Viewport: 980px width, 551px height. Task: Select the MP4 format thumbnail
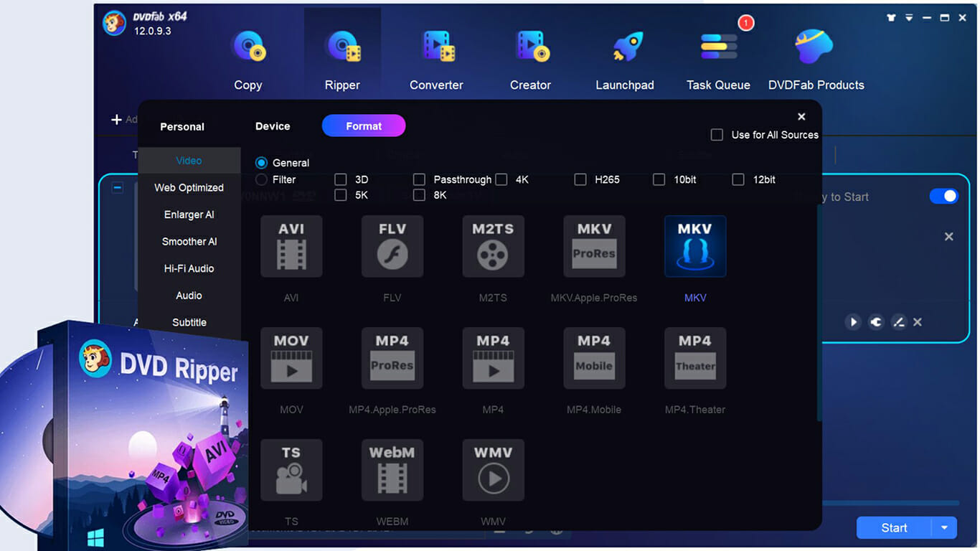[493, 358]
